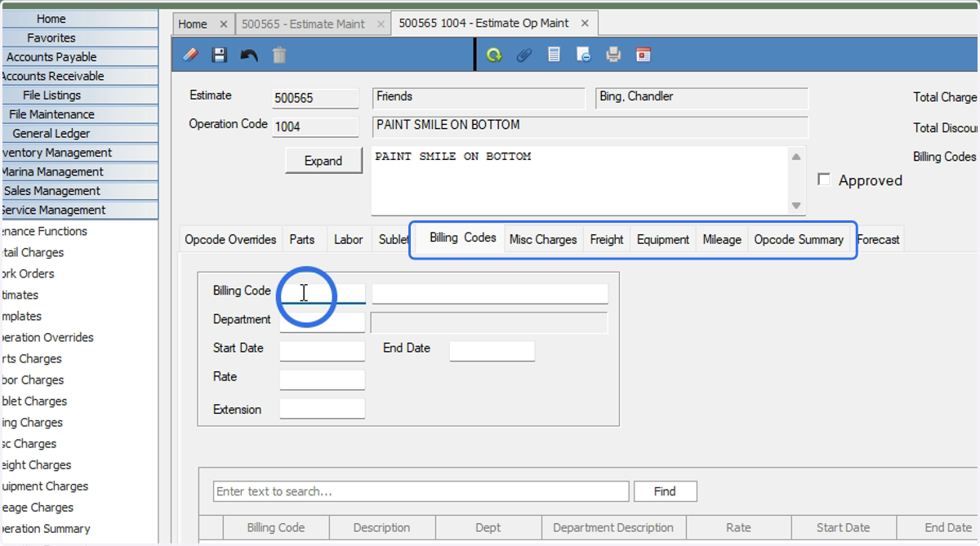The height and width of the screenshot is (546, 980).
Task: Click the floppy disk save icon
Action: (x=220, y=55)
